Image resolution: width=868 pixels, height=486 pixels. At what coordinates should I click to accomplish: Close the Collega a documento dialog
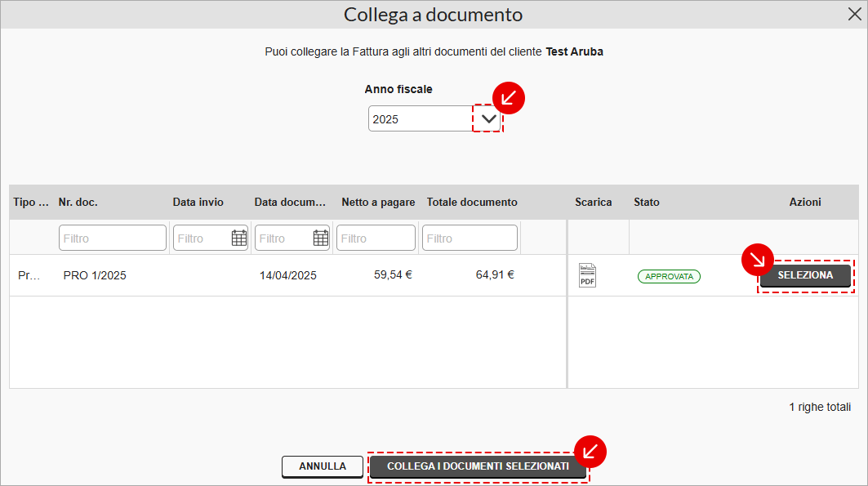click(x=856, y=14)
